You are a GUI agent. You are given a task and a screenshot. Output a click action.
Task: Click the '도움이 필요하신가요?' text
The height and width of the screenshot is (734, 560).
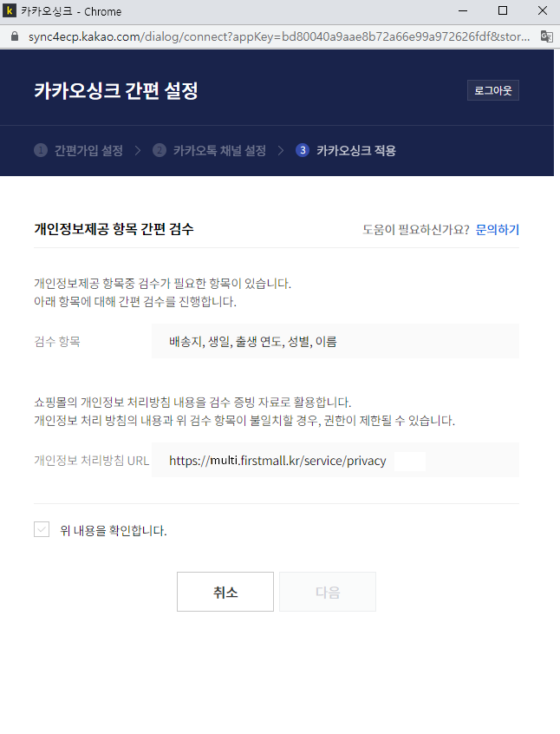pyautogui.click(x=416, y=229)
